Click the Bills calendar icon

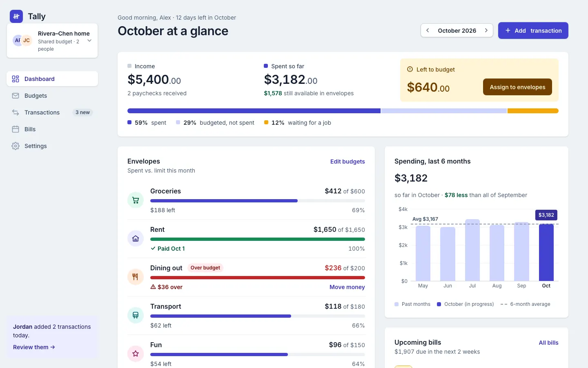(x=16, y=129)
